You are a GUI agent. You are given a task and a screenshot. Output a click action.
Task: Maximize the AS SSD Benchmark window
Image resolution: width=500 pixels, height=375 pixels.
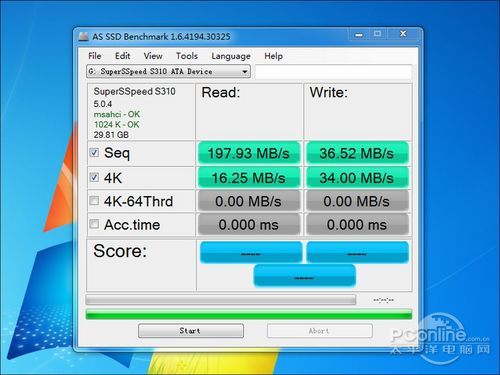pos(377,34)
